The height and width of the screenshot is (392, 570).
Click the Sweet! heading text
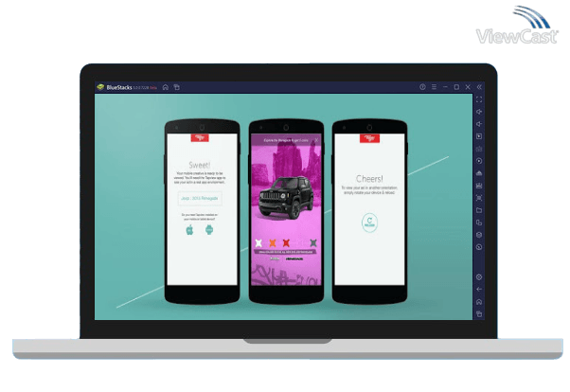pyautogui.click(x=199, y=165)
